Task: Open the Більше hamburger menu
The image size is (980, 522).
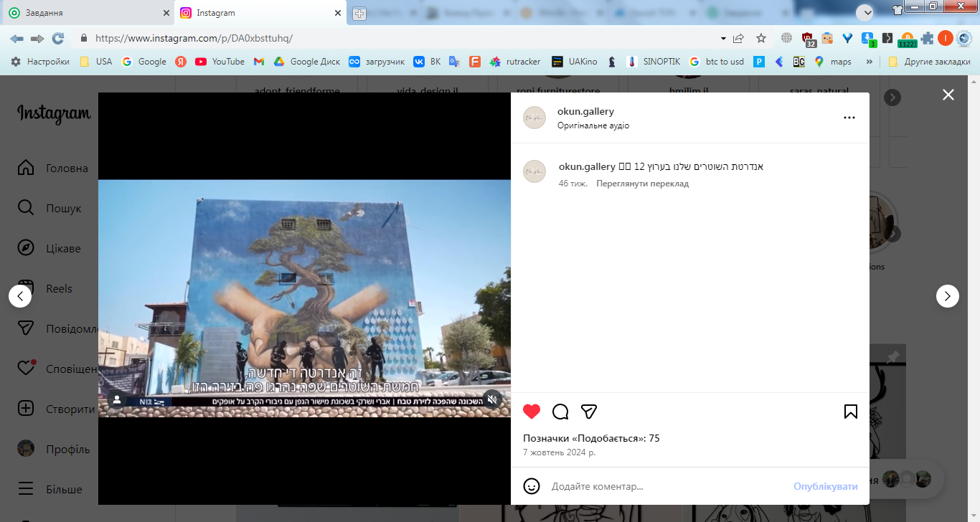Action: pyautogui.click(x=50, y=490)
